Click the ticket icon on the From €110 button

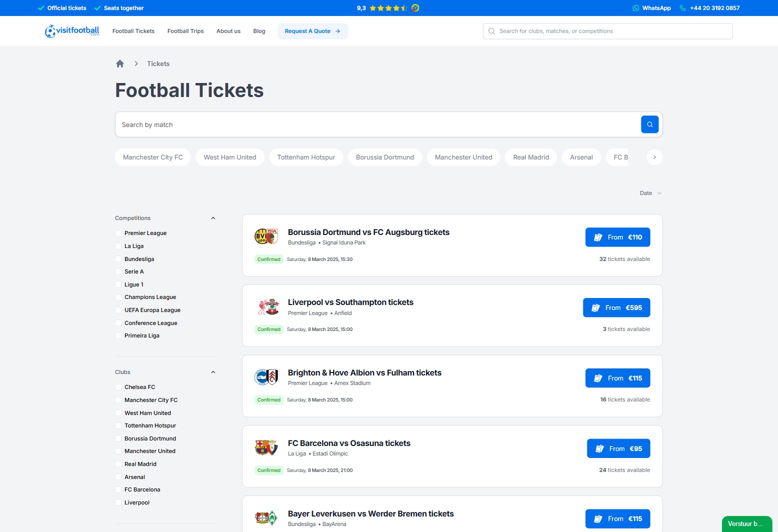[598, 237]
